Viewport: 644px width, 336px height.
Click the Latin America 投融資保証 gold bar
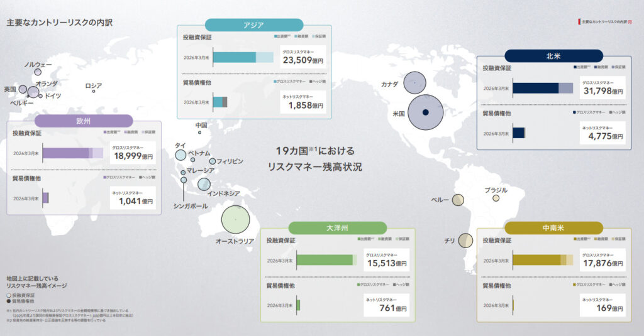click(x=543, y=260)
